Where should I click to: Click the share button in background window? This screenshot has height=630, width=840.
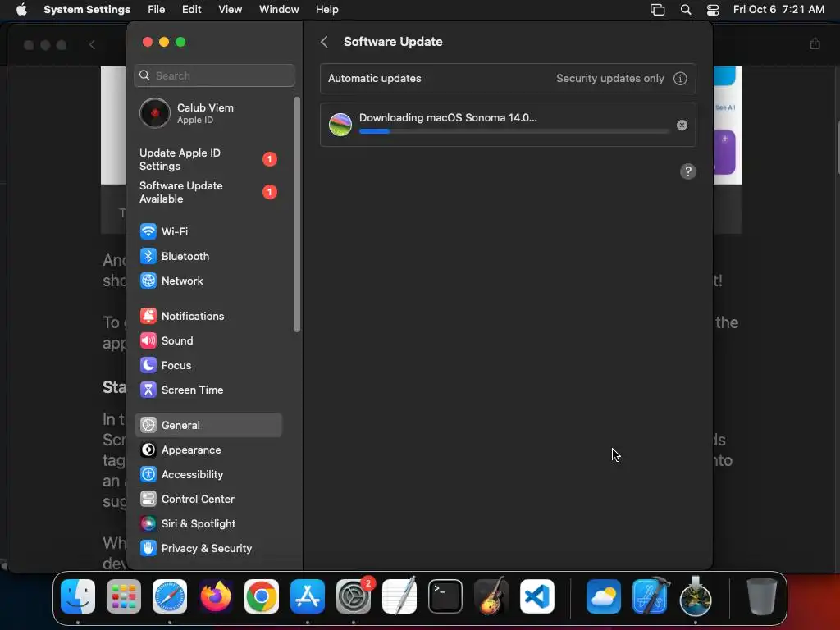815,44
